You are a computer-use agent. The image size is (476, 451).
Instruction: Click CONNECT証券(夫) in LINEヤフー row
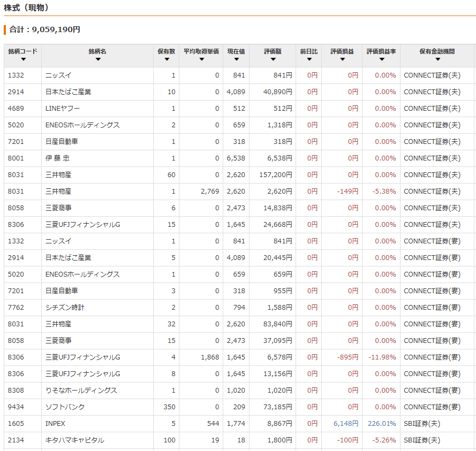437,109
